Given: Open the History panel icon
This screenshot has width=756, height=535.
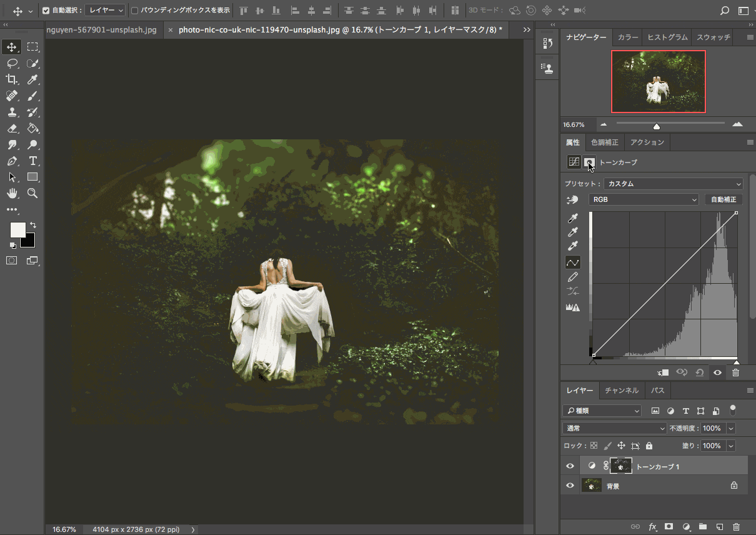Looking at the screenshot, I should (x=547, y=43).
